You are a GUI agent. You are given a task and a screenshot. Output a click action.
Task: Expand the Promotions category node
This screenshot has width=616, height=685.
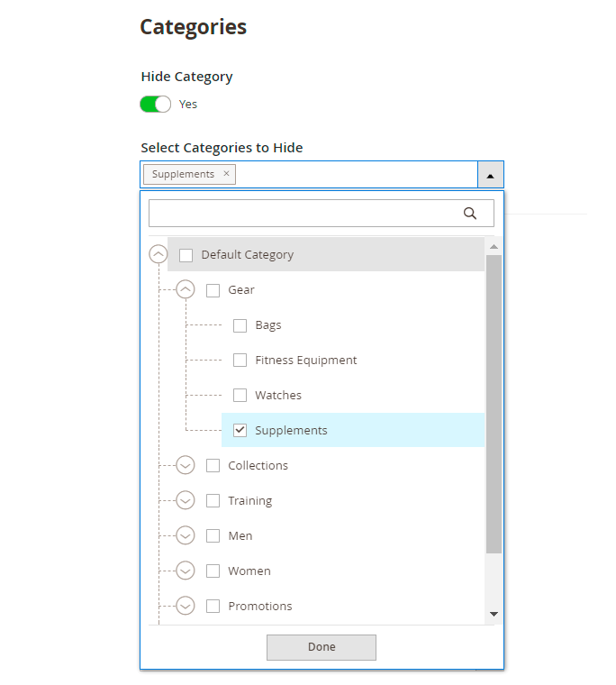(x=186, y=607)
